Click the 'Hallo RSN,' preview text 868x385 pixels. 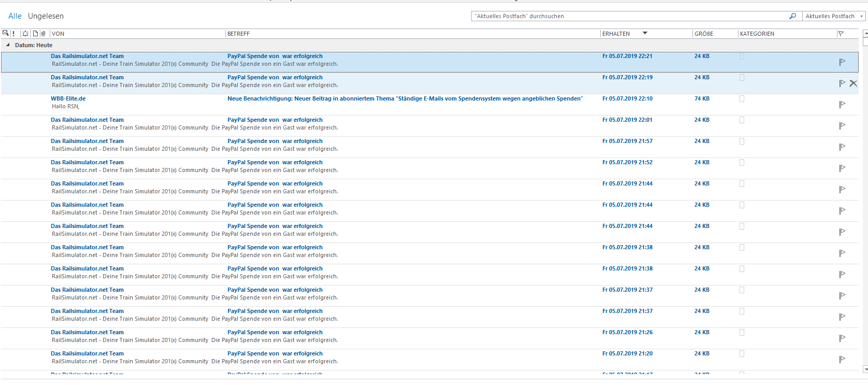pos(65,106)
